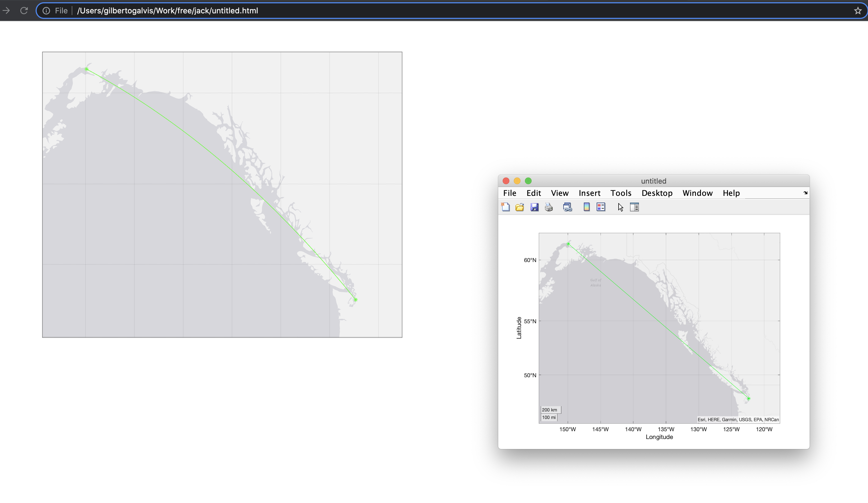Open the File menu in figure window
Screen dimensions: 868x503
(509, 193)
